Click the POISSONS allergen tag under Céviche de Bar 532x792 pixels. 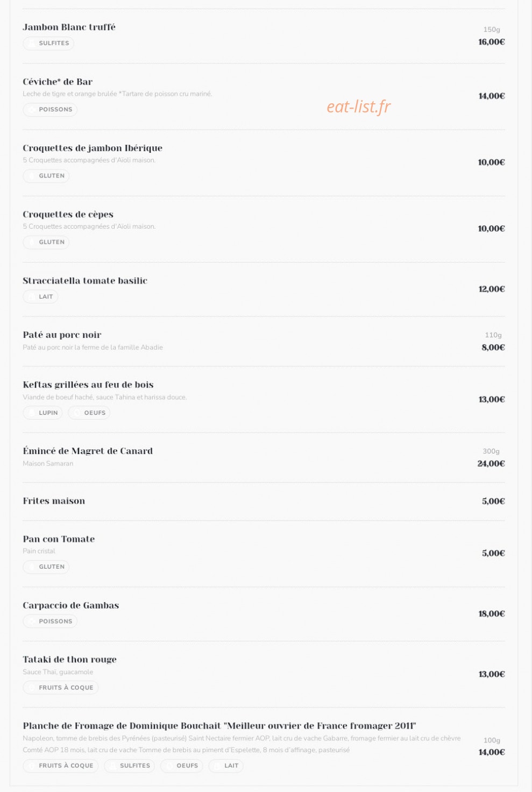tap(49, 109)
